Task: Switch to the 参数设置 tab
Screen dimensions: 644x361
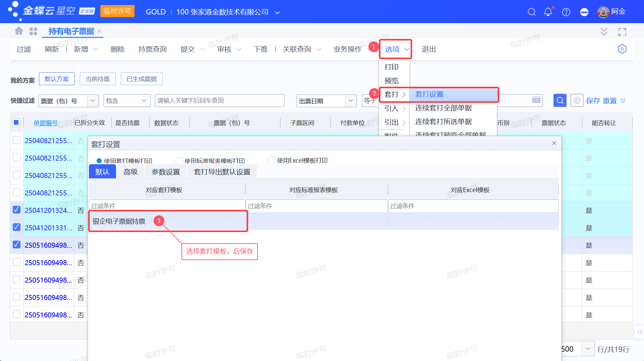Action: coord(166,172)
